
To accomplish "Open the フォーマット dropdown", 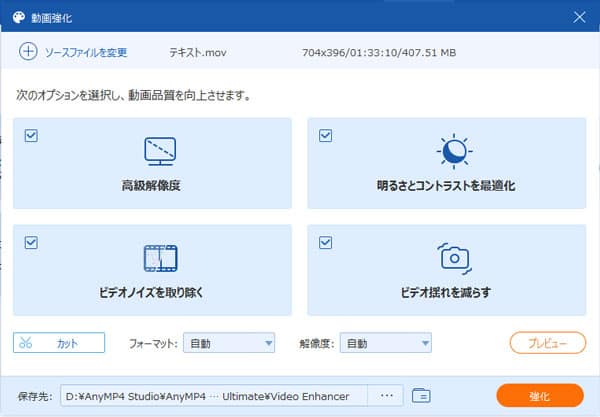I will 229,343.
